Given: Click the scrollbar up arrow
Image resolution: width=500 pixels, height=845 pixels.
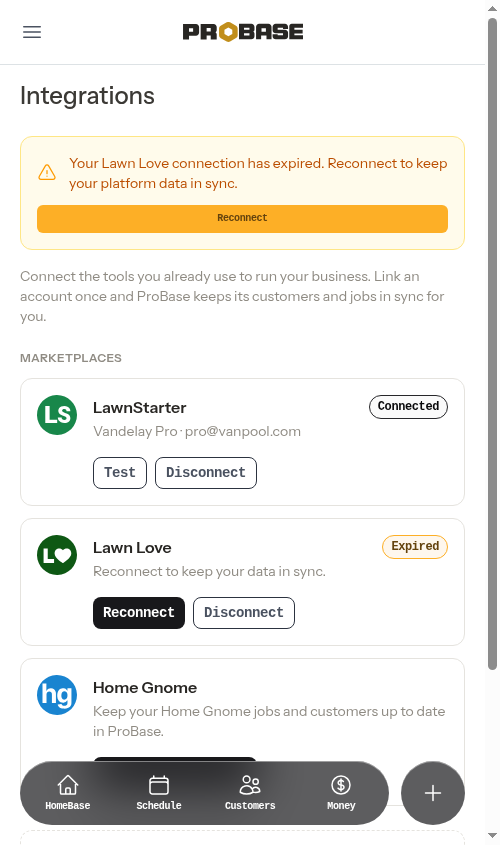Looking at the screenshot, I should (492, 9).
